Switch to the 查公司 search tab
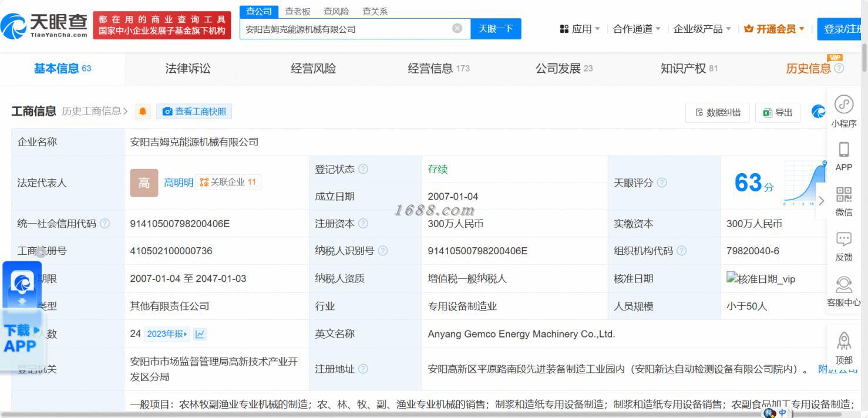 (x=259, y=11)
